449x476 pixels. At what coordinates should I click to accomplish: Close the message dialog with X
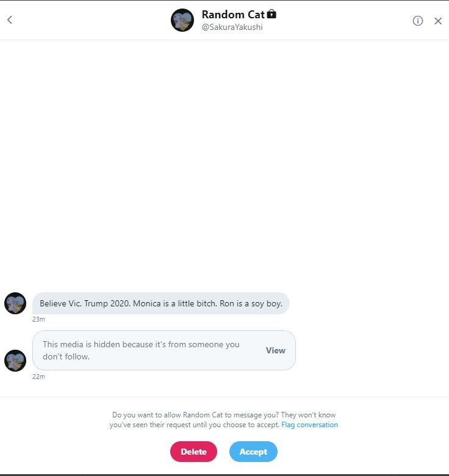point(438,21)
